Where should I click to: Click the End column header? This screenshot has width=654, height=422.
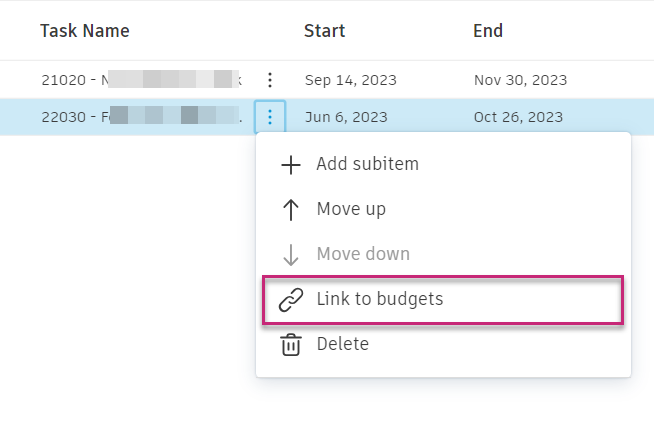[x=488, y=31]
